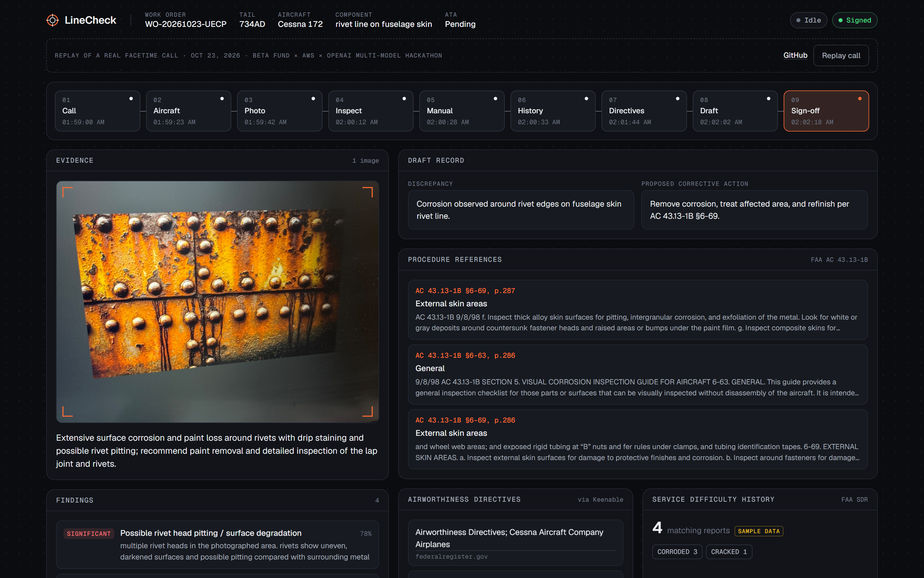Click the Idle status pill

click(808, 20)
